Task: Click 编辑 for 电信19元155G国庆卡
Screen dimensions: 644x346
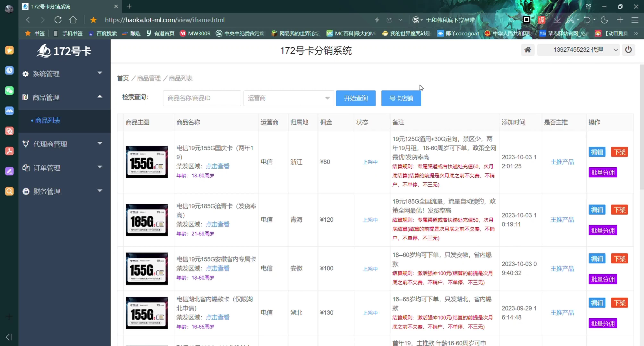Action: [x=597, y=152]
